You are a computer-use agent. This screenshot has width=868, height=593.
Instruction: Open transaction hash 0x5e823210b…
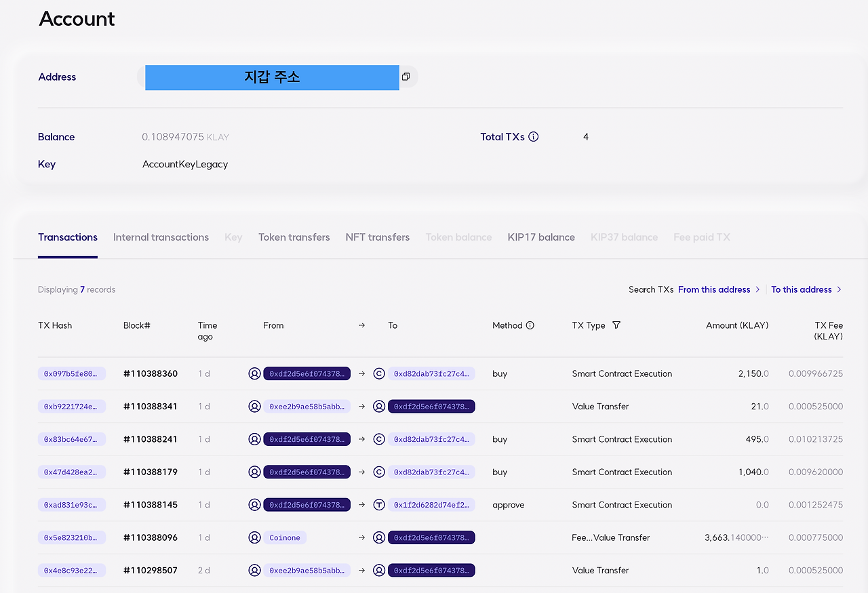(72, 537)
